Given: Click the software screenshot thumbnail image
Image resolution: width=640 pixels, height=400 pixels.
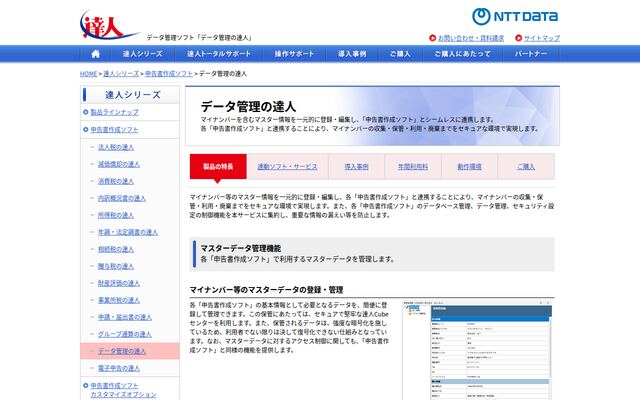Looking at the screenshot, I should [477, 350].
